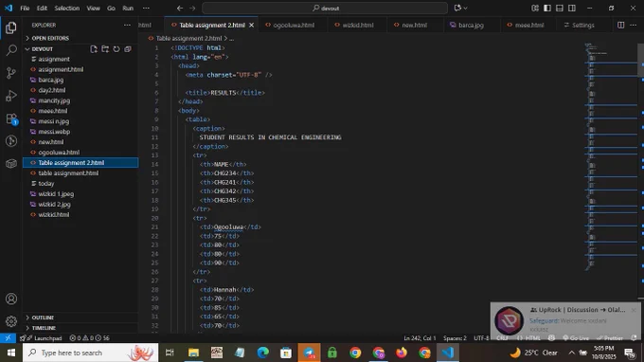The image size is (644, 362).
Task: Open the Explorer view in activity bar
Action: point(11,27)
